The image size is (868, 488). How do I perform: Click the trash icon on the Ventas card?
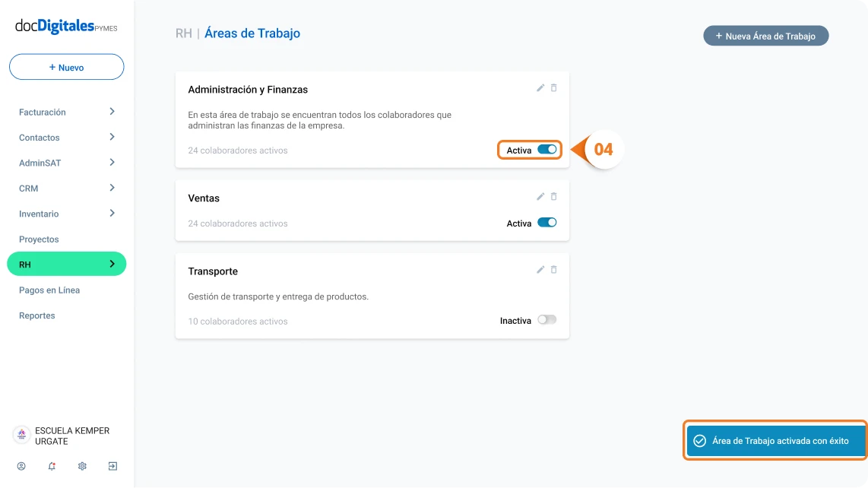click(553, 197)
